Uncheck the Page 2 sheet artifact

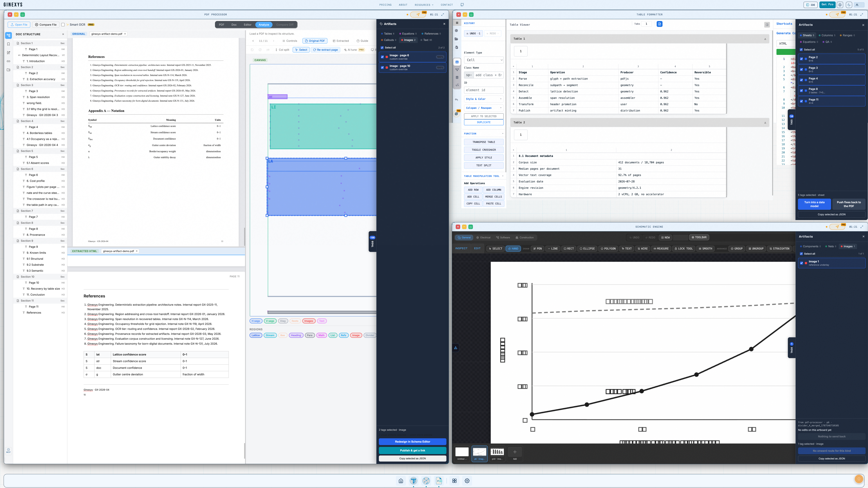click(802, 59)
